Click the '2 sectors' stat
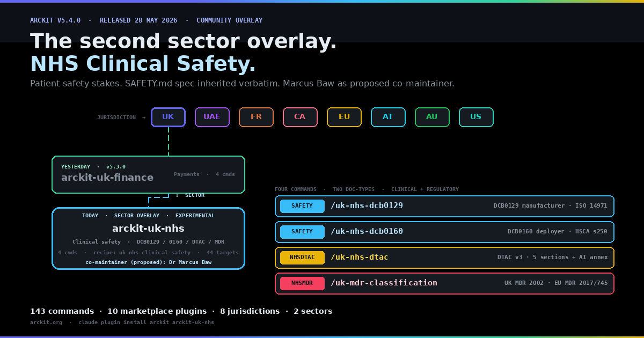The height and width of the screenshot is (338, 644). pyautogui.click(x=313, y=311)
